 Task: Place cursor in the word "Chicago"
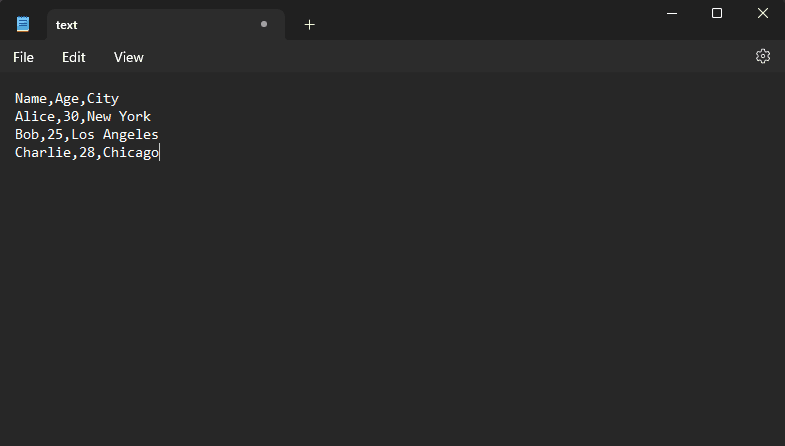131,153
